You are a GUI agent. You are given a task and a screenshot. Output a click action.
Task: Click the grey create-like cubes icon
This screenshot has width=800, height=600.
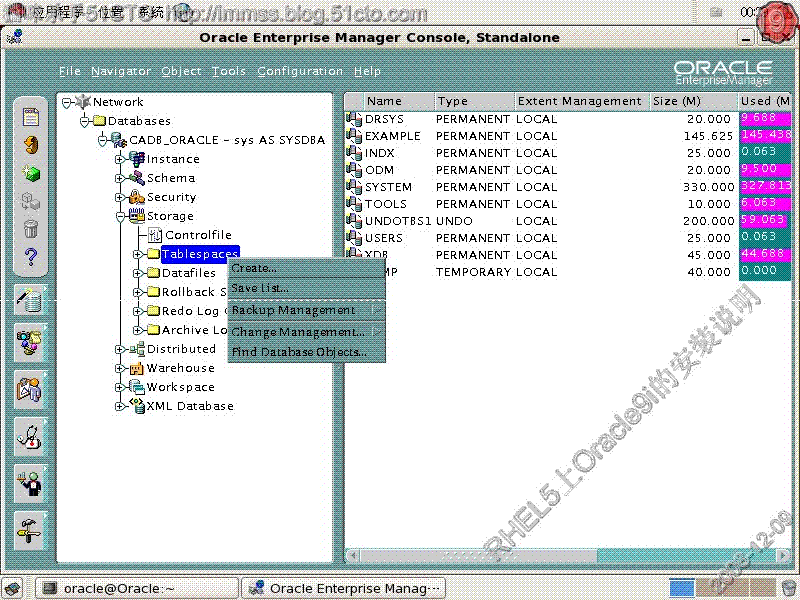tap(31, 201)
